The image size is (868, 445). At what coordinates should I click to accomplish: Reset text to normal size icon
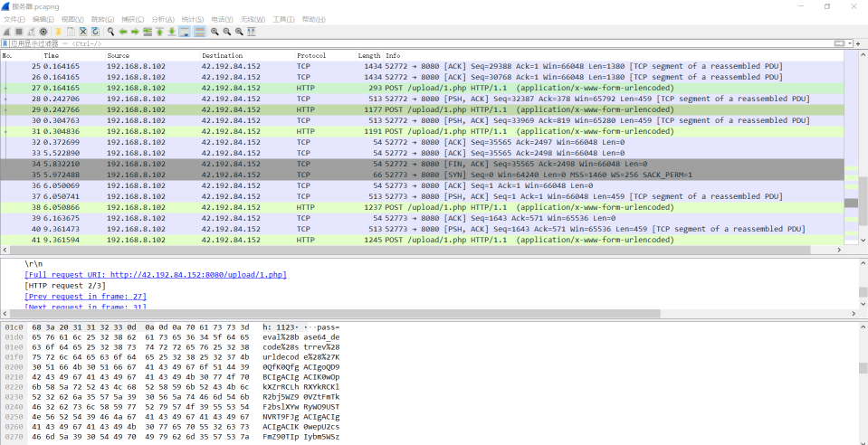click(239, 32)
